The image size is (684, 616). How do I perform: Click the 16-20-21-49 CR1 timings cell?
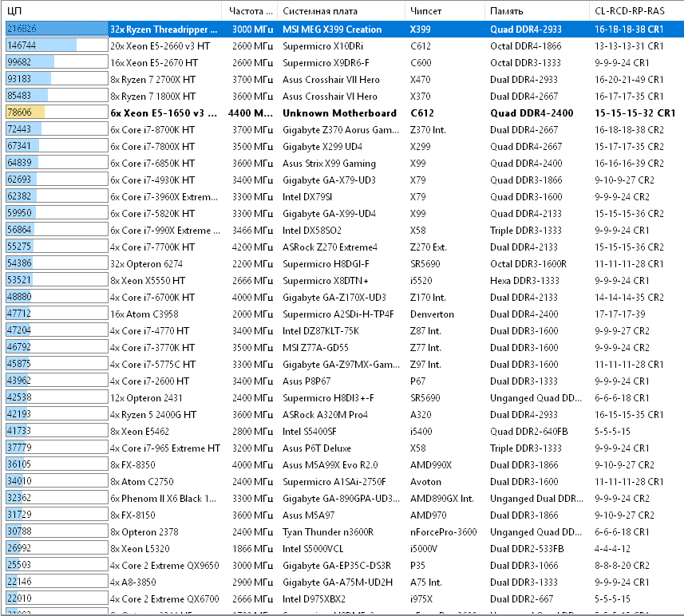(x=629, y=80)
